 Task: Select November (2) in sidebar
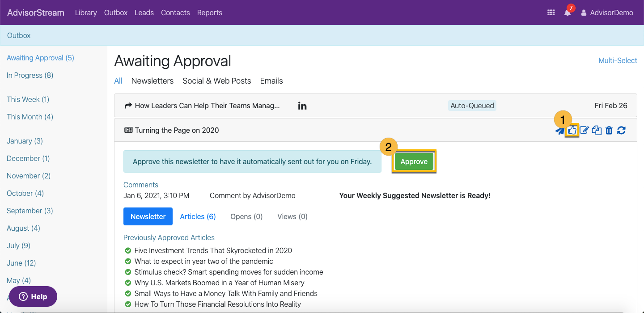click(x=29, y=176)
